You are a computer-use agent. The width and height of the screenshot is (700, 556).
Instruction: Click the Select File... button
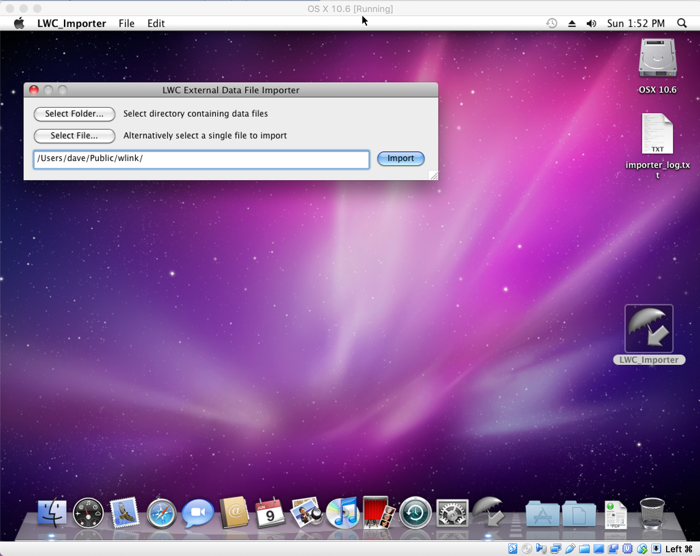[74, 136]
